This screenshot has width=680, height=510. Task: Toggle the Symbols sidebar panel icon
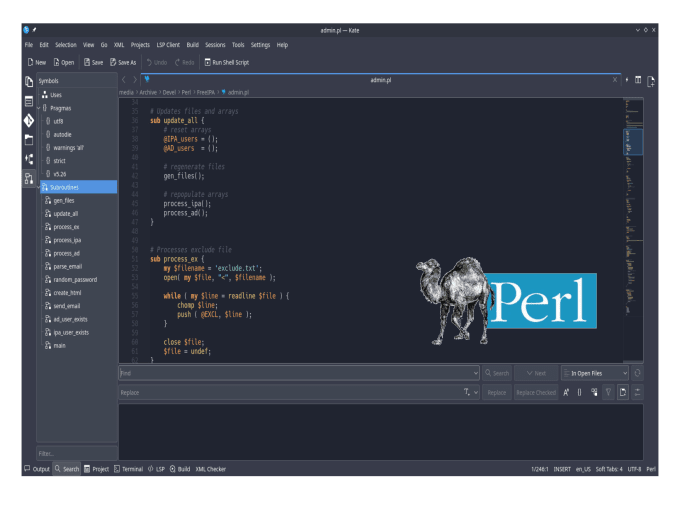[x=29, y=178]
